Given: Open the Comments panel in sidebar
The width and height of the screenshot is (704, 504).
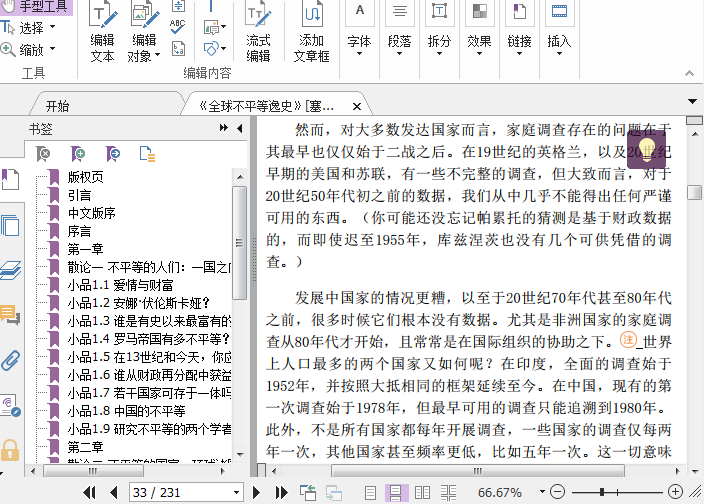Looking at the screenshot, I should pyautogui.click(x=11, y=316).
